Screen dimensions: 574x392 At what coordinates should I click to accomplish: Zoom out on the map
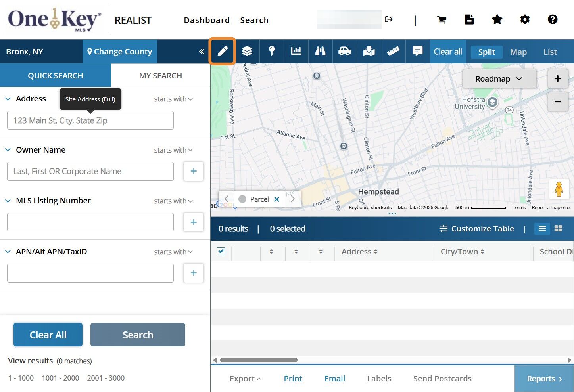coord(557,101)
